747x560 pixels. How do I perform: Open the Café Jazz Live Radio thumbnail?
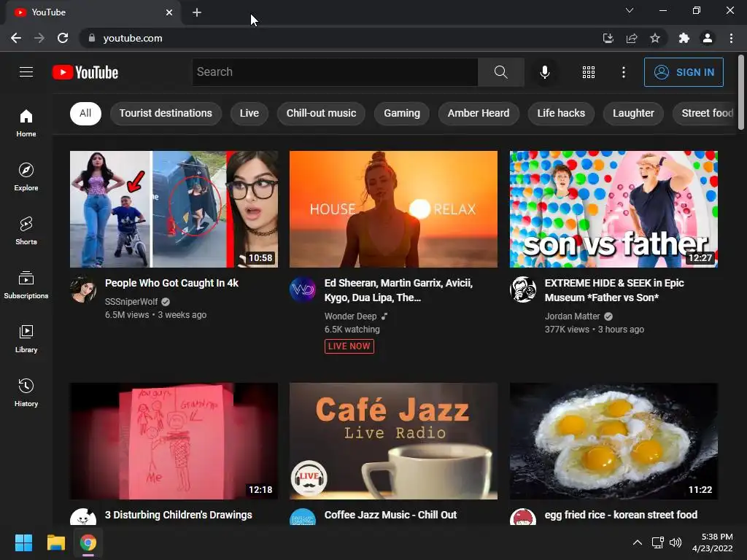point(393,441)
